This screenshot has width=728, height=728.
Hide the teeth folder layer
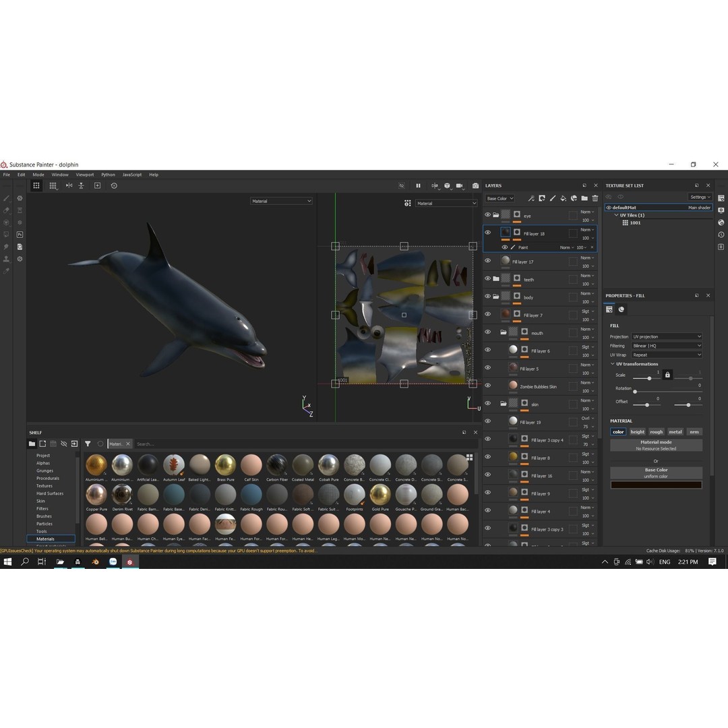click(487, 278)
